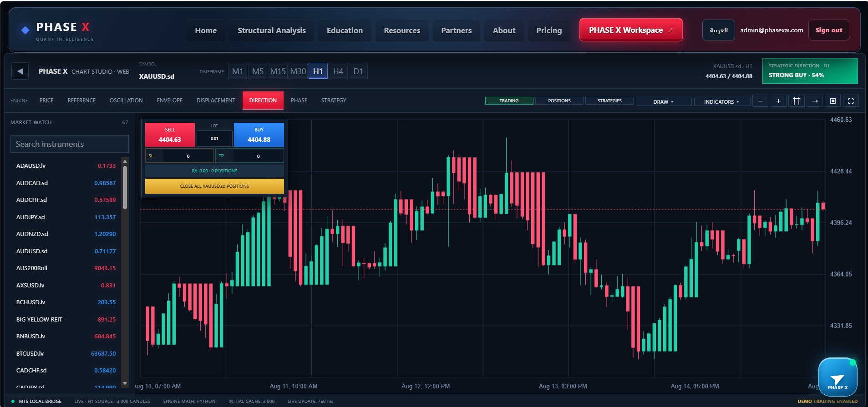Switch language with the Arabic button
868x407 pixels.
[719, 30]
